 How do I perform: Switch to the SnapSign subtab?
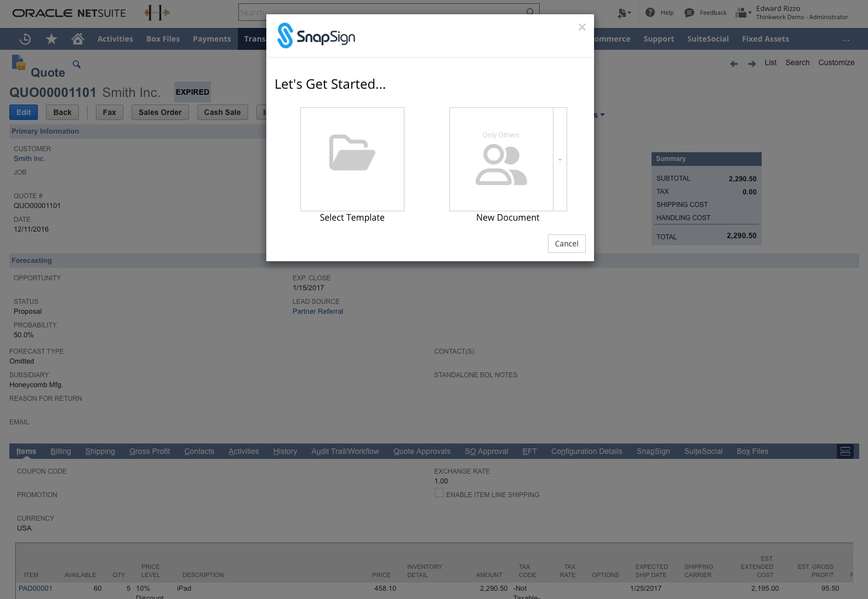click(653, 451)
